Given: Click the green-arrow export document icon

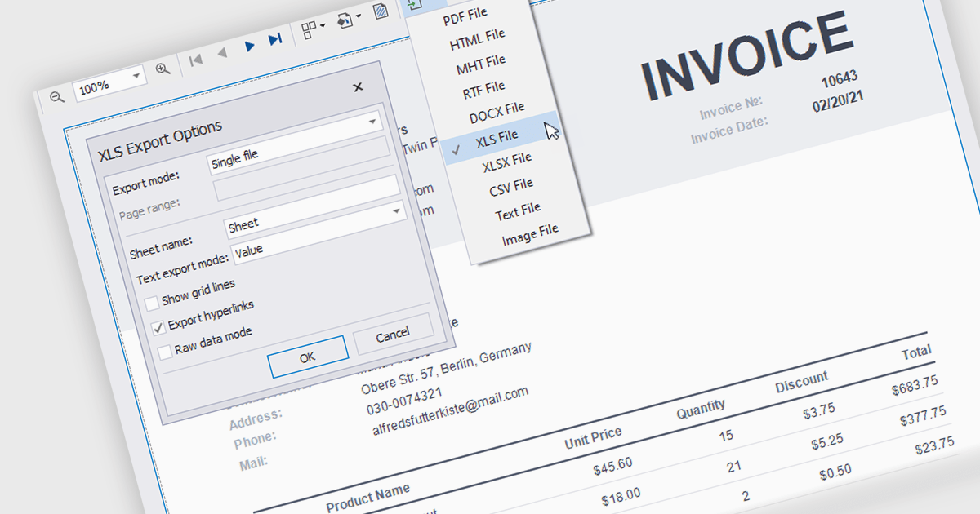Looking at the screenshot, I should pyautogui.click(x=416, y=4).
